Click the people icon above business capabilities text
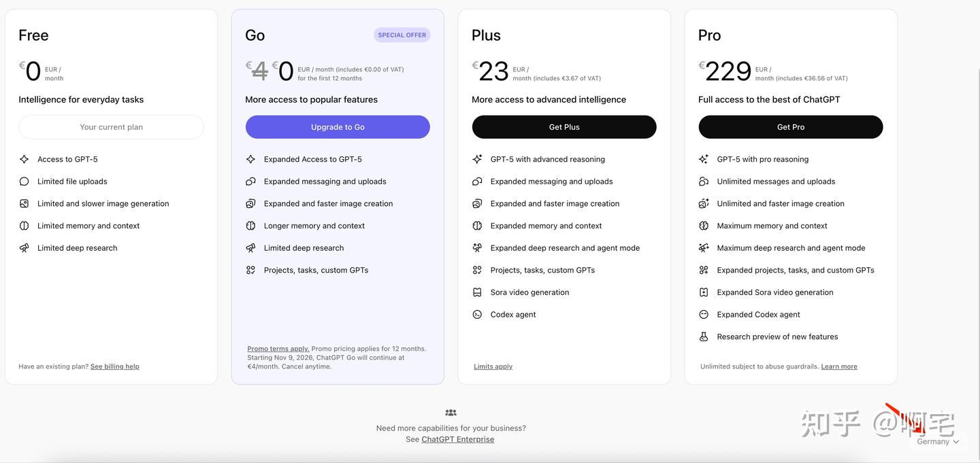 pos(451,413)
